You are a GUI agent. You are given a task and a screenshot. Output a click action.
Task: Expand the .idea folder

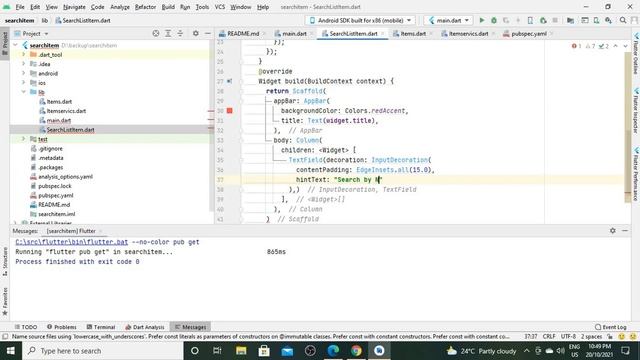point(24,64)
